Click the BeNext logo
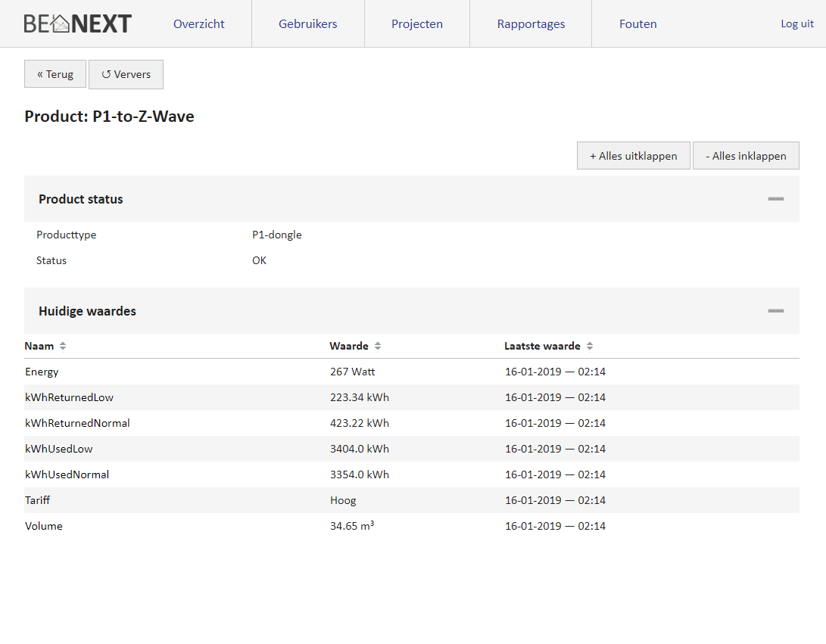The image size is (826, 644). click(78, 23)
